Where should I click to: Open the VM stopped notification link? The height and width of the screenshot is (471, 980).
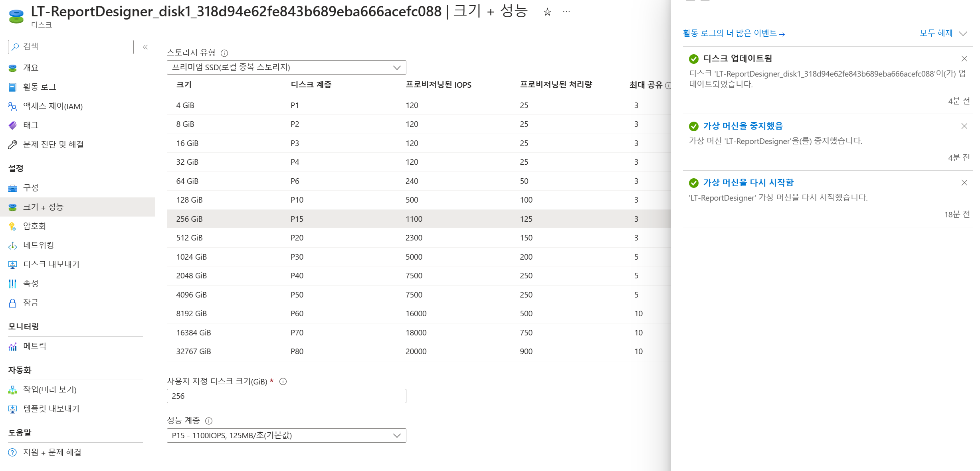click(742, 126)
